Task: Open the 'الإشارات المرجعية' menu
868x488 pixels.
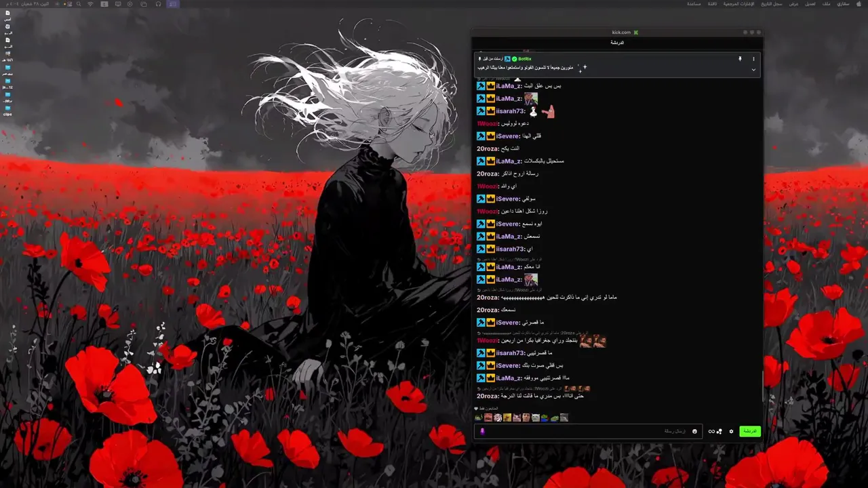Action: pos(738,4)
